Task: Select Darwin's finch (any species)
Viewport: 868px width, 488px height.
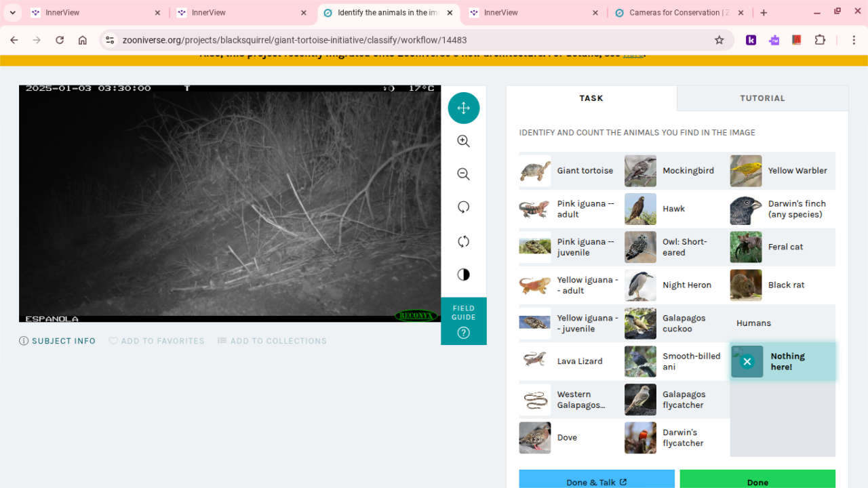Action: point(783,209)
